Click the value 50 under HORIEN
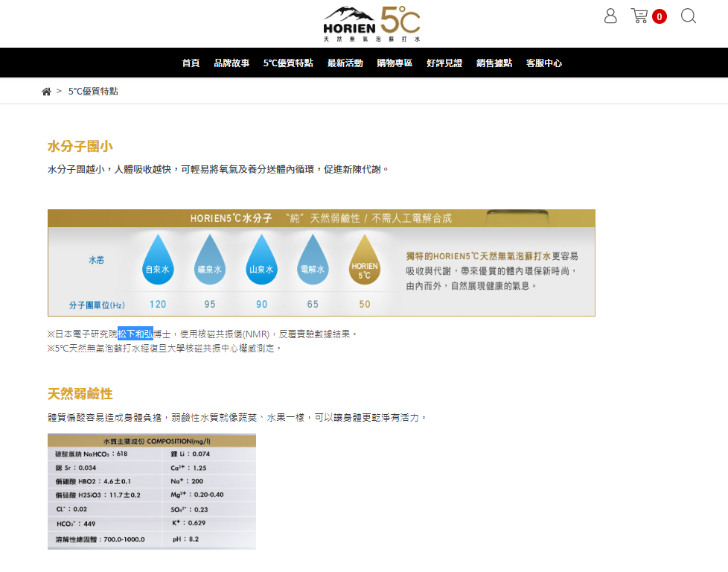 click(x=365, y=305)
